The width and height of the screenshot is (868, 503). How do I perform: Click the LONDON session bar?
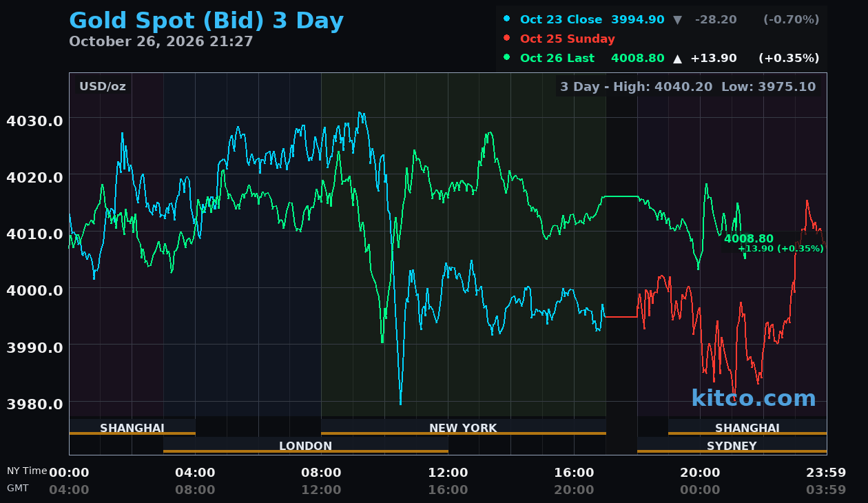click(306, 445)
